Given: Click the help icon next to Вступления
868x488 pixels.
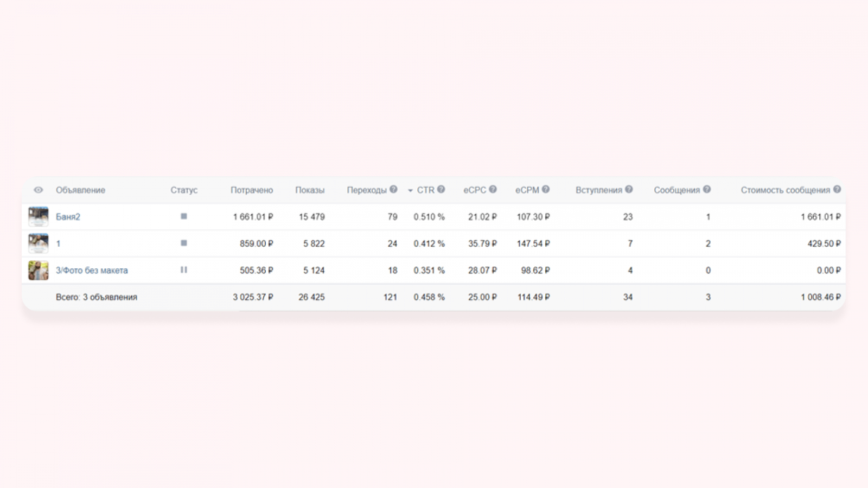Looking at the screenshot, I should [x=629, y=189].
